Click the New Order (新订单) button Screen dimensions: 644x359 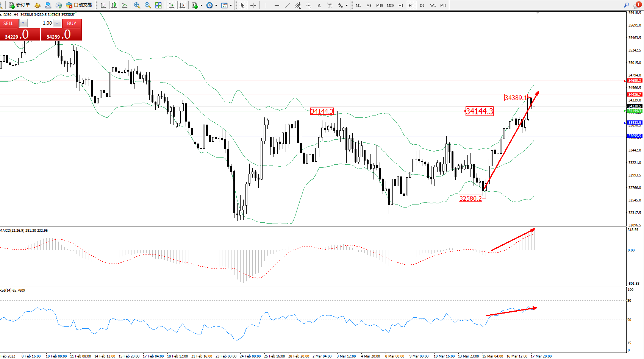pyautogui.click(x=20, y=5)
